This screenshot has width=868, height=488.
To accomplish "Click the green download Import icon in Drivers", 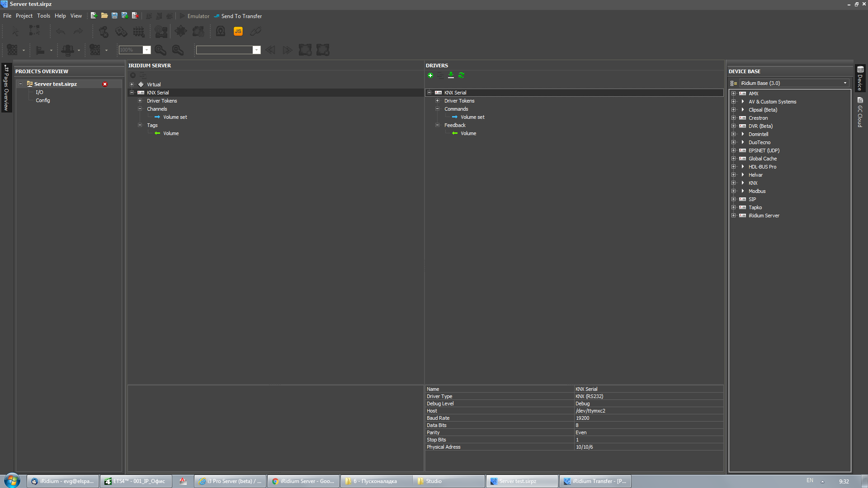I will 451,75.
